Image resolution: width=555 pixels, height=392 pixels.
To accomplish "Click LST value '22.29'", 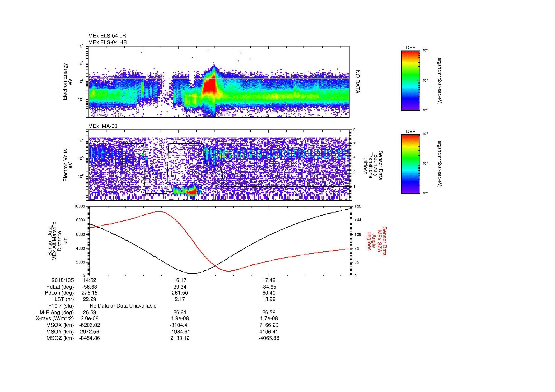I will pos(90,299).
